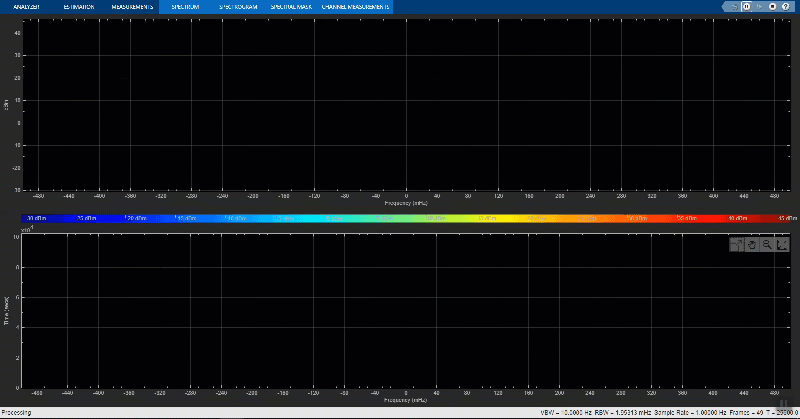Click the autoscale axes limits icon
Screen dimensions: 800x419
pyautogui.click(x=782, y=245)
